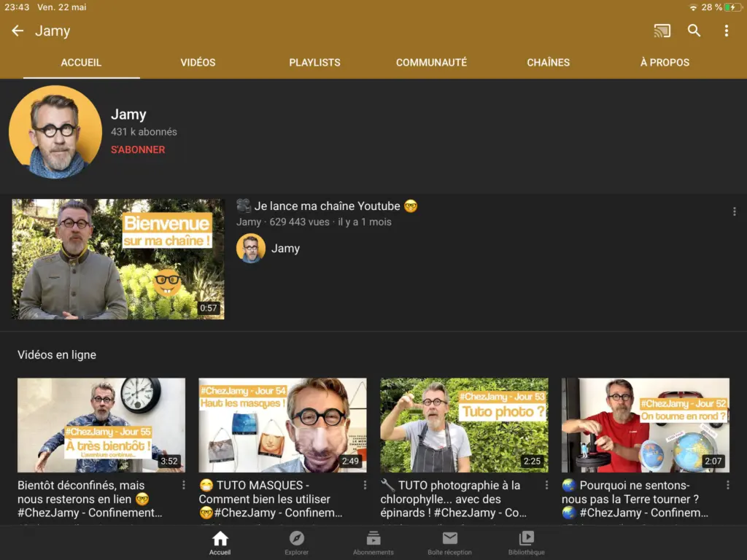The image size is (747, 560).
Task: Tap '431 k abonnés' subscriber count
Action: click(144, 132)
